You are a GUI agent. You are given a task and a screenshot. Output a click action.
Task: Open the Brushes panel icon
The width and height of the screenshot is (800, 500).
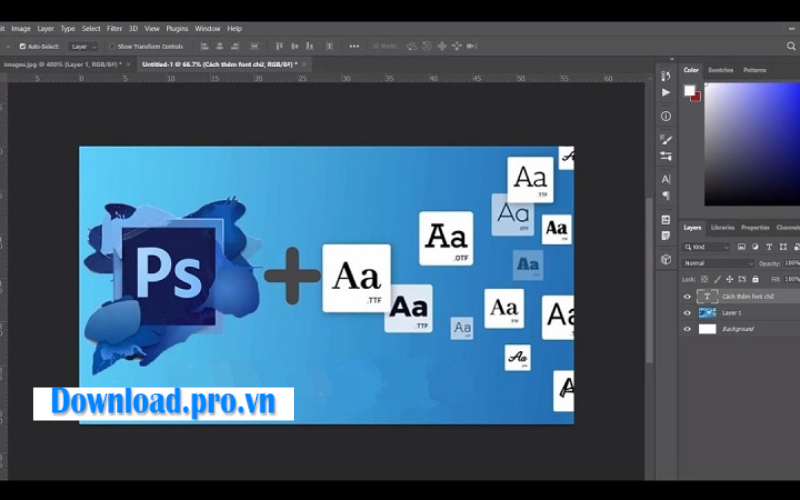[666, 156]
